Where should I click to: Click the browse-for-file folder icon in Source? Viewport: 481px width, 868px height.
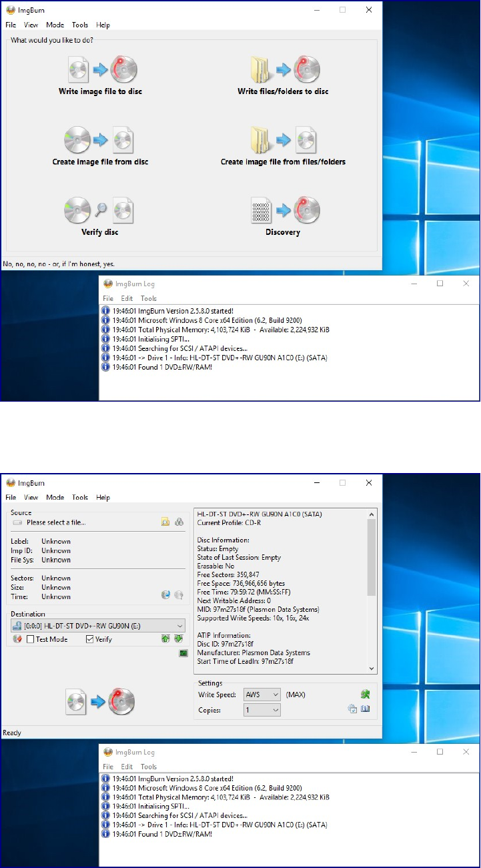coord(165,522)
